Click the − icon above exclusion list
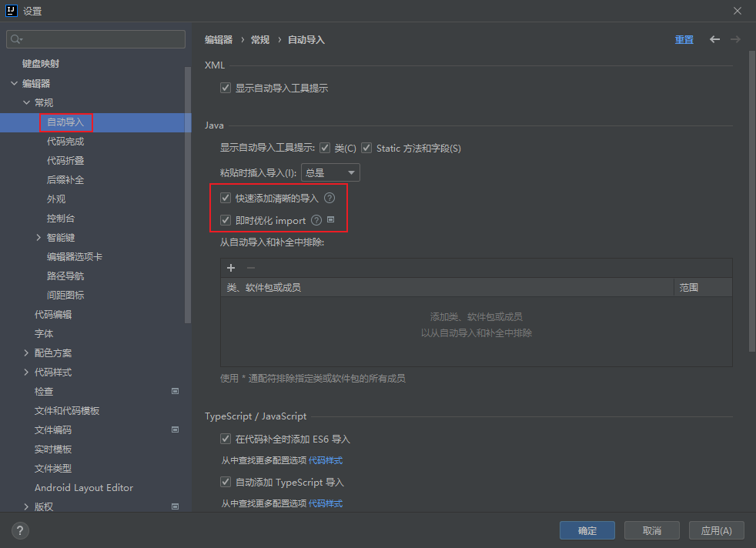This screenshot has width=756, height=548. click(253, 267)
